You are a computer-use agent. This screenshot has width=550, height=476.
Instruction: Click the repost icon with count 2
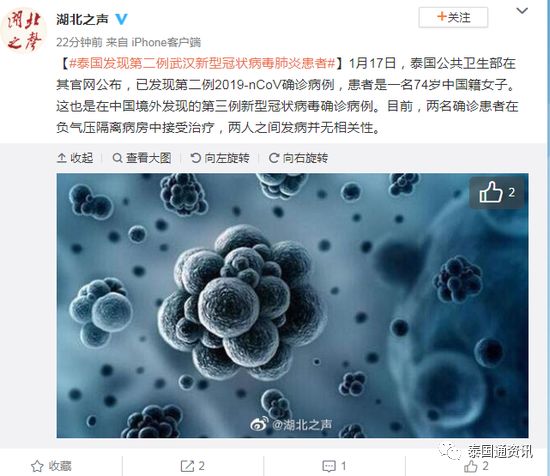[193, 466]
